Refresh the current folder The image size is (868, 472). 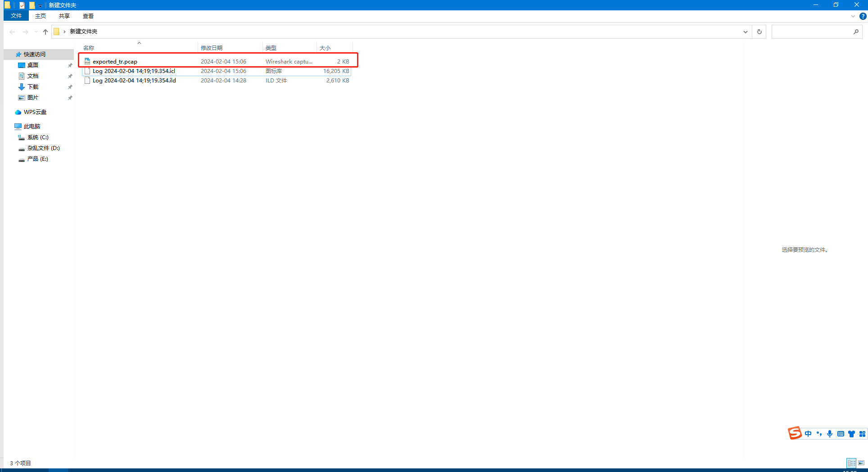[759, 32]
